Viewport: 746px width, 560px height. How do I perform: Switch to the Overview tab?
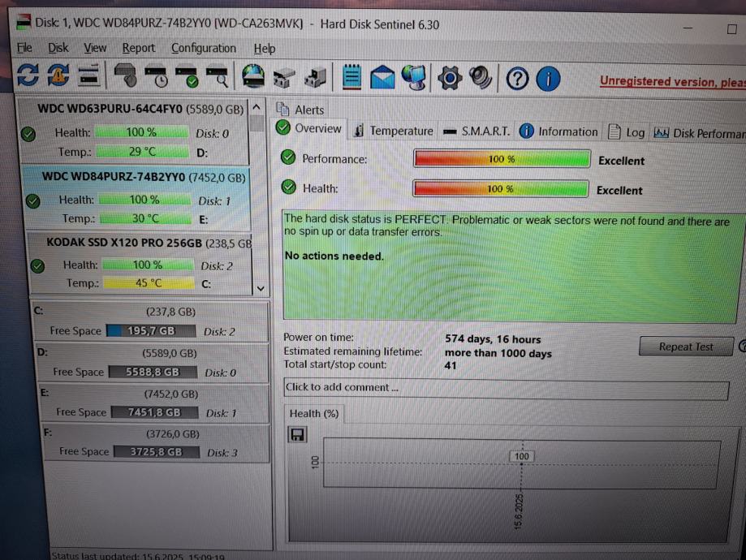point(310,128)
